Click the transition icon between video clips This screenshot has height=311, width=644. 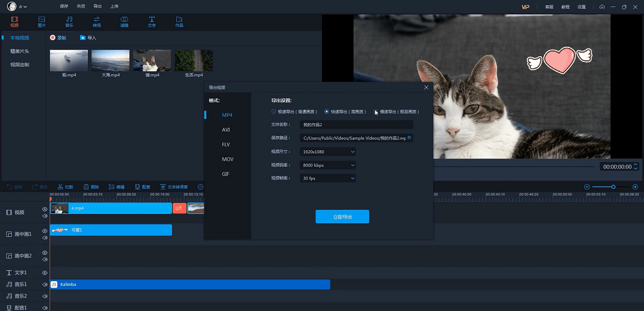click(179, 208)
